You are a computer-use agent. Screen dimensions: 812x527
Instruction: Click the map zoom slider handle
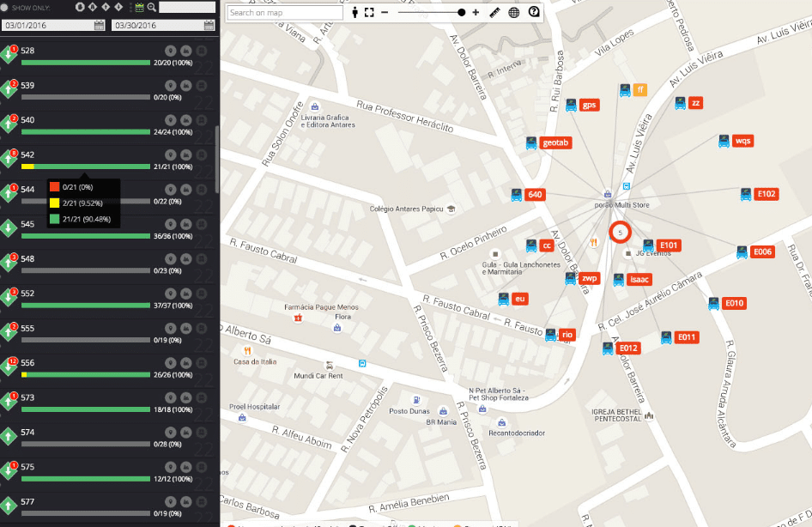(x=462, y=12)
